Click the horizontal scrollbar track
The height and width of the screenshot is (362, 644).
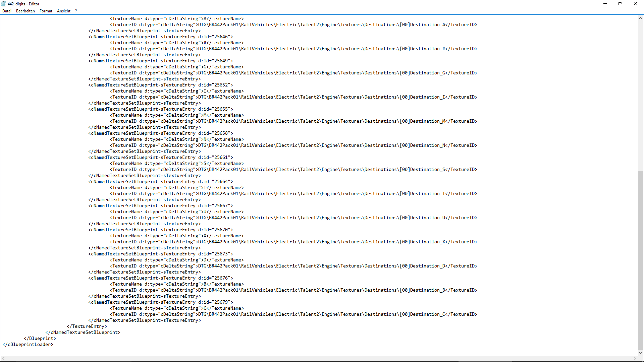point(319,358)
